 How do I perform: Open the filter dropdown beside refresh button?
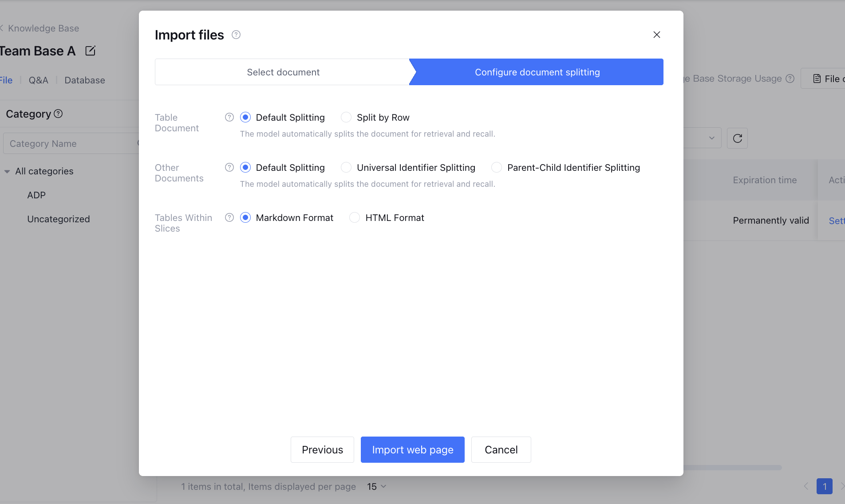click(711, 138)
